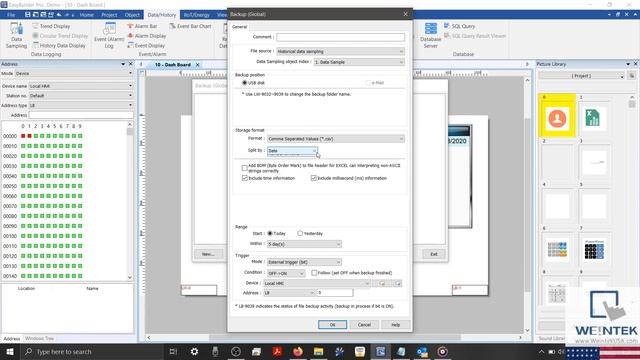Toggle Include time information checkbox

click(x=244, y=178)
